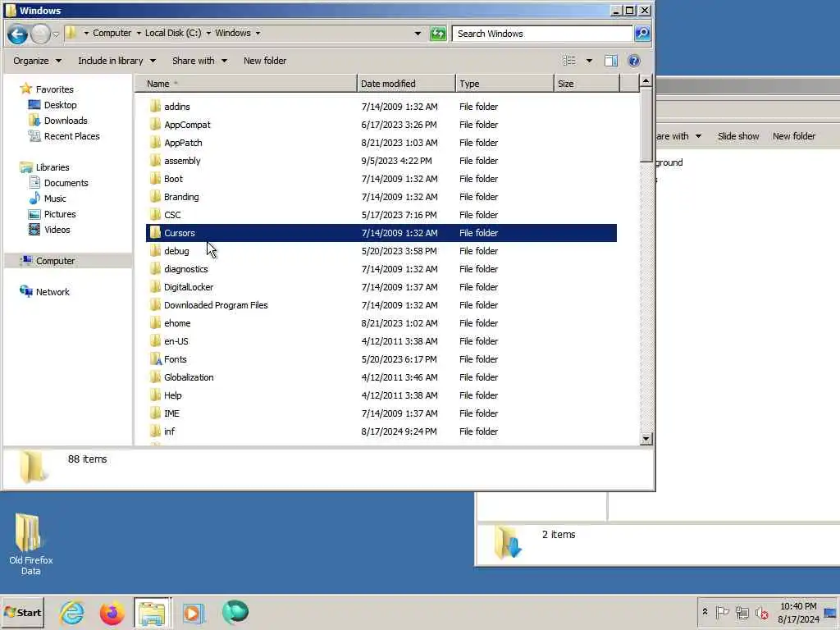Expand Computer breadcrumb arrow
This screenshot has height=630, width=840.
click(x=139, y=33)
